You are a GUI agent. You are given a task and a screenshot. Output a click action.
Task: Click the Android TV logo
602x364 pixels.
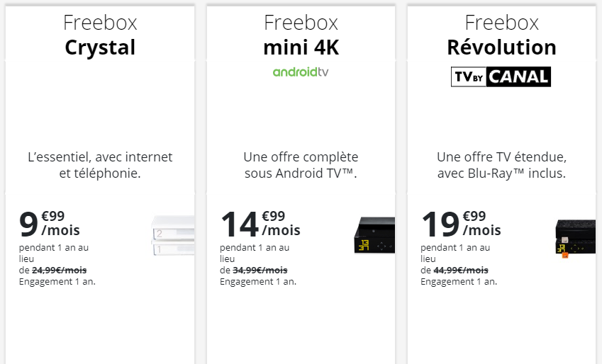click(x=301, y=72)
